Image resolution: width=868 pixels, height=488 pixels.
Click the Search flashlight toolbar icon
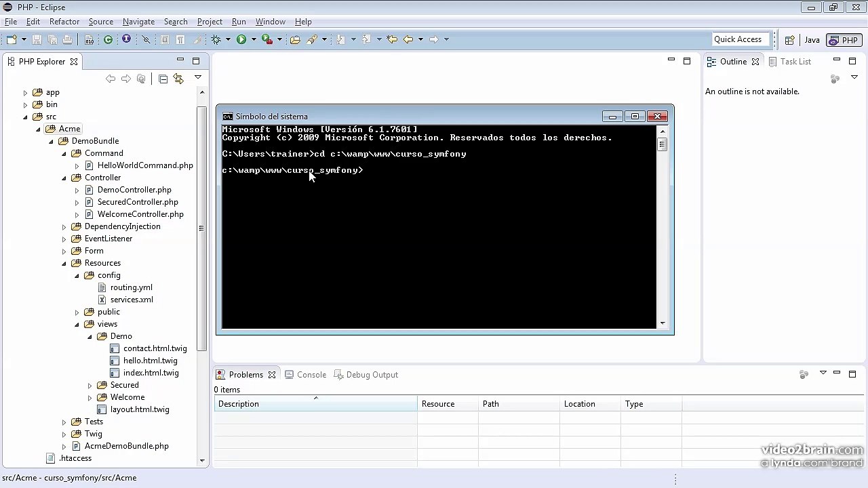(x=312, y=40)
